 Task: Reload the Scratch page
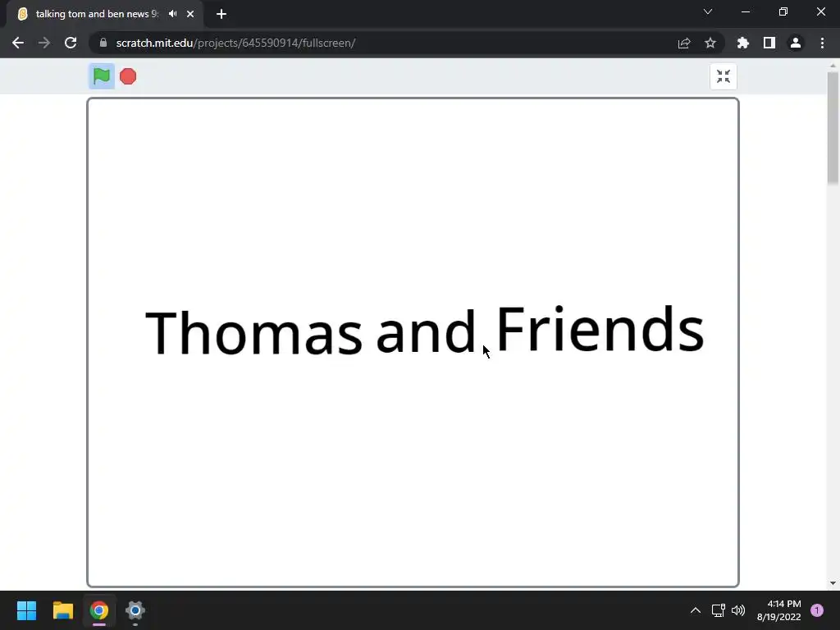[x=71, y=43]
